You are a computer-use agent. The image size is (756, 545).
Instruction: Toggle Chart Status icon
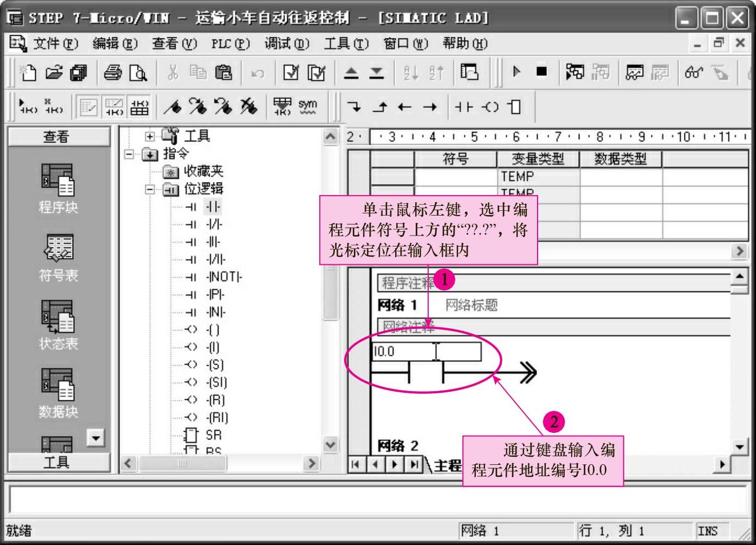click(635, 72)
